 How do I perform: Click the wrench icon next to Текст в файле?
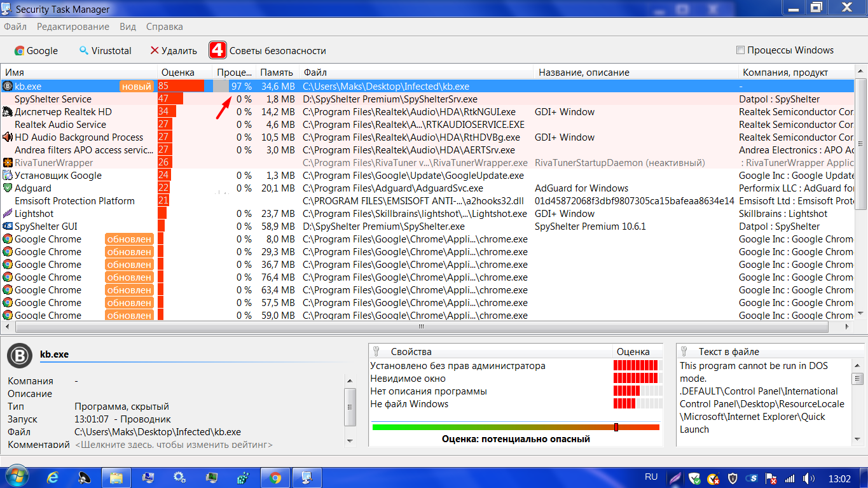coord(684,351)
